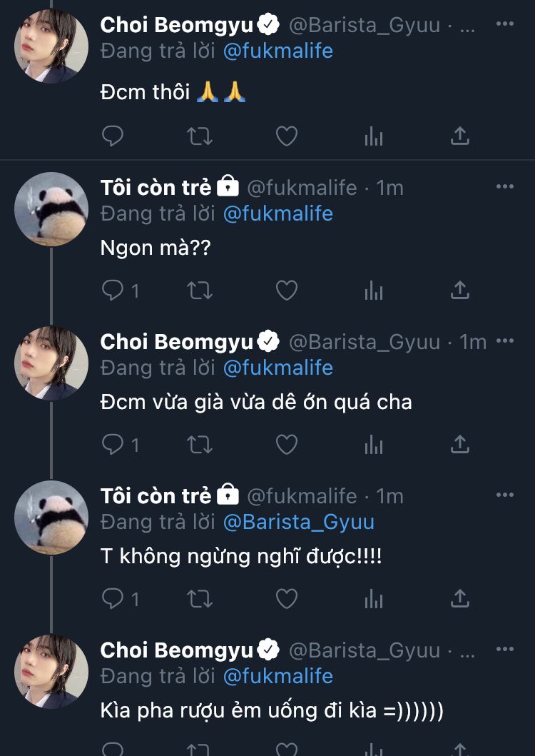Reply to the "Ngon mà??" tweet
535x756 pixels.
coord(113,290)
